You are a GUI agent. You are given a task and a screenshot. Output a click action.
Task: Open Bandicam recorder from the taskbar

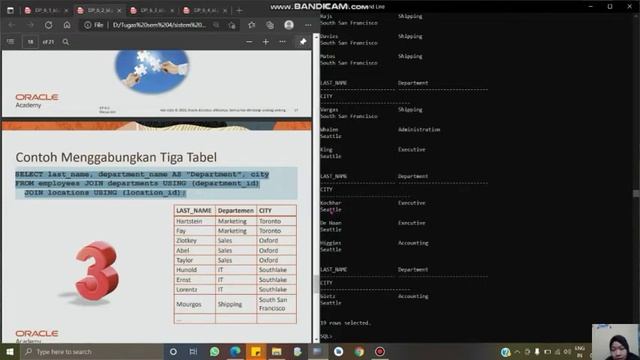pyautogui.click(x=380, y=351)
